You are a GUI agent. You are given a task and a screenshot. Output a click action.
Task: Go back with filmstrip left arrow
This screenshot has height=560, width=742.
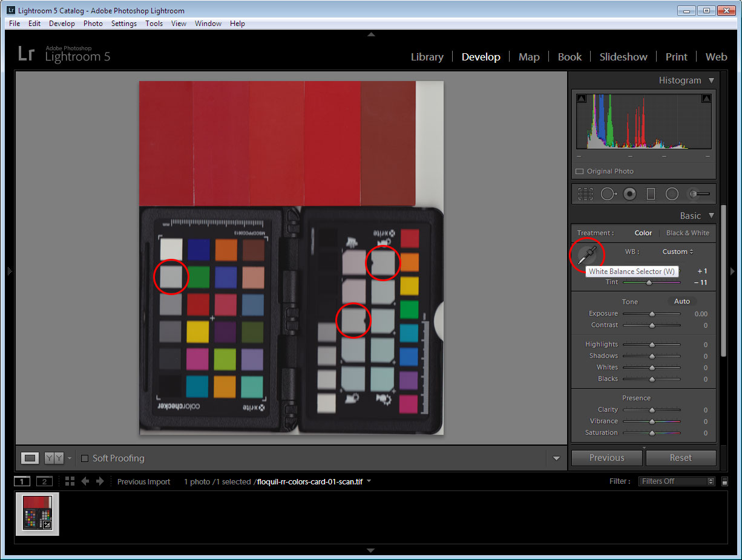pyautogui.click(x=85, y=481)
